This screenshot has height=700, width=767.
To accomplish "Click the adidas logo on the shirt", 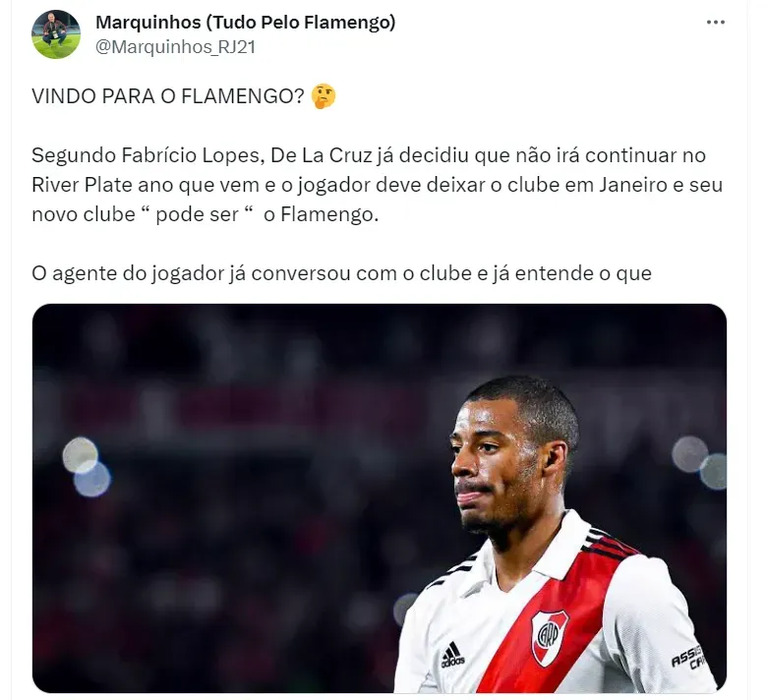I will point(452,656).
